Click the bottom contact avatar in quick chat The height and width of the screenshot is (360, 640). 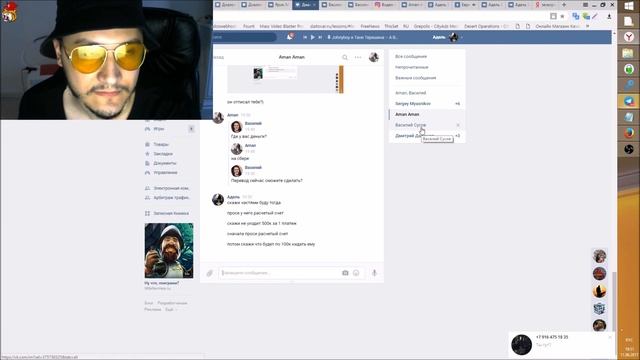599,325
